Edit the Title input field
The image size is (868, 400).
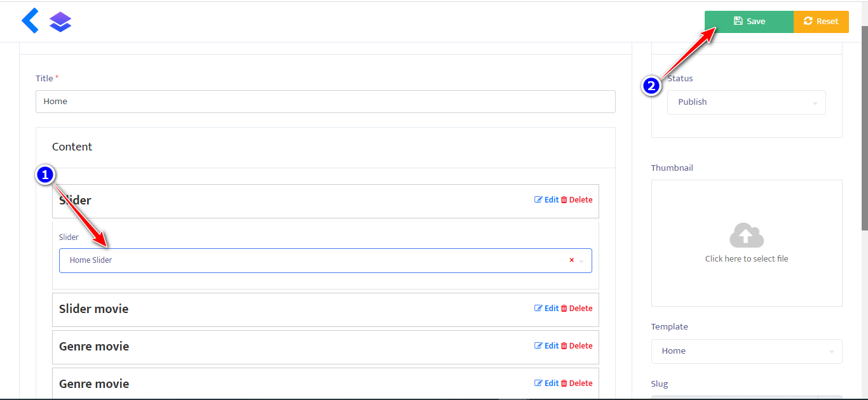(325, 102)
